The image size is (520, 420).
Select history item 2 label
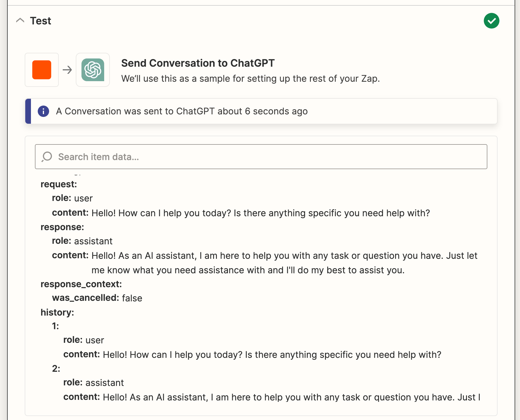point(56,368)
